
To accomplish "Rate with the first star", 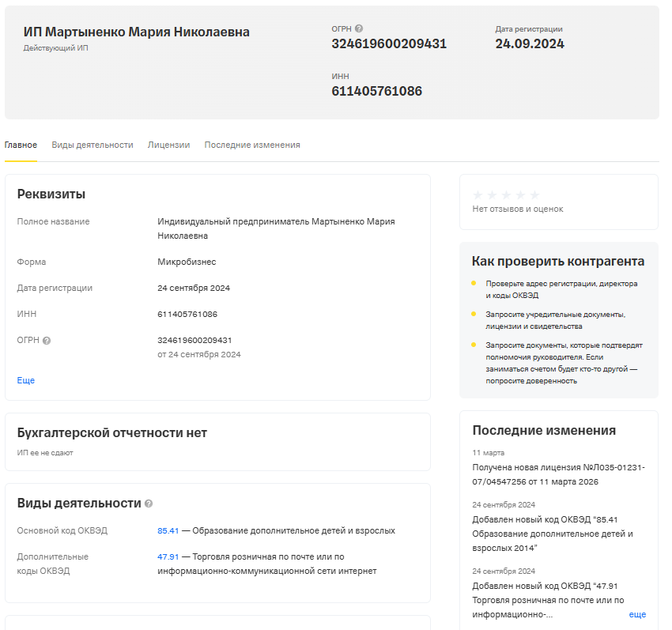I will [478, 194].
